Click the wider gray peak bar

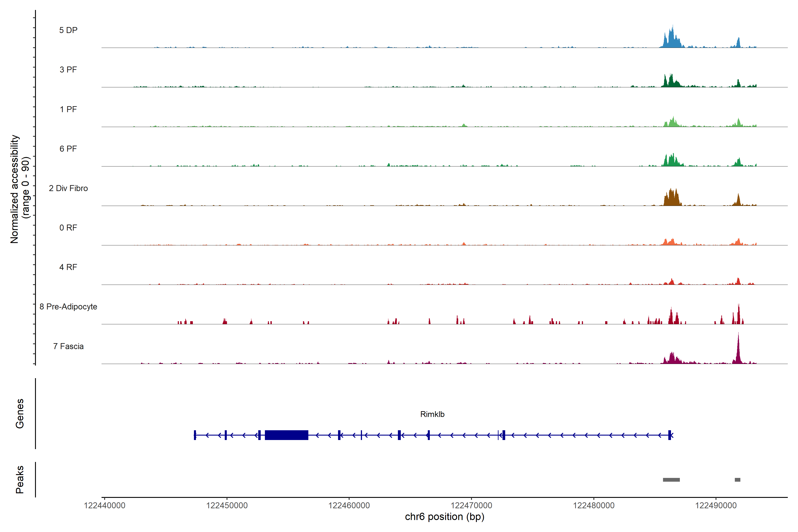(671, 480)
